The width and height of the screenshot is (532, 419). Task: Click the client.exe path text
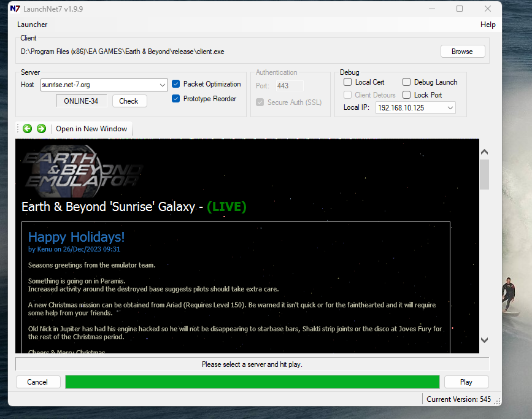coord(123,52)
